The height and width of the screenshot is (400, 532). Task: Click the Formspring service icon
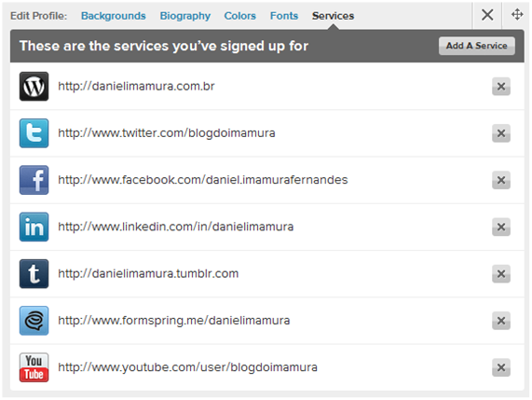(x=34, y=321)
